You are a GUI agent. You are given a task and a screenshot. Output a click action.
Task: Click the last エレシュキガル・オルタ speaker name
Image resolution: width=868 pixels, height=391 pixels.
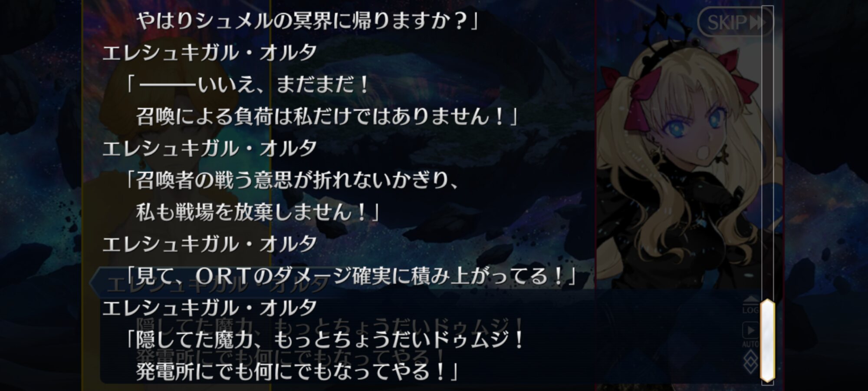(x=210, y=308)
